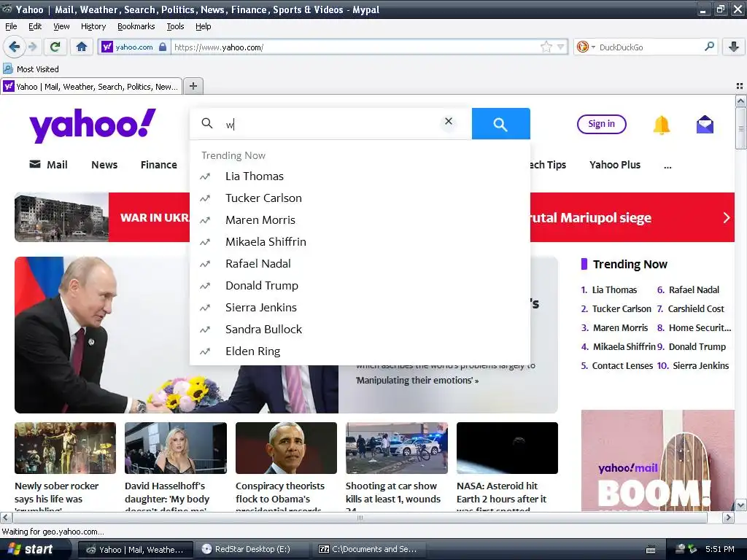The height and width of the screenshot is (560, 747).
Task: Click the browser Back arrow button
Action: coord(14,47)
